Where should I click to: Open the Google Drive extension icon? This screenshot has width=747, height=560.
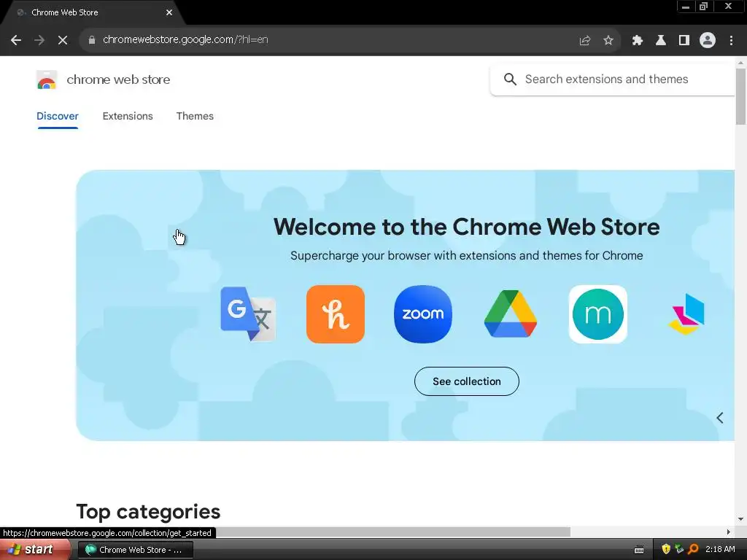tap(510, 314)
